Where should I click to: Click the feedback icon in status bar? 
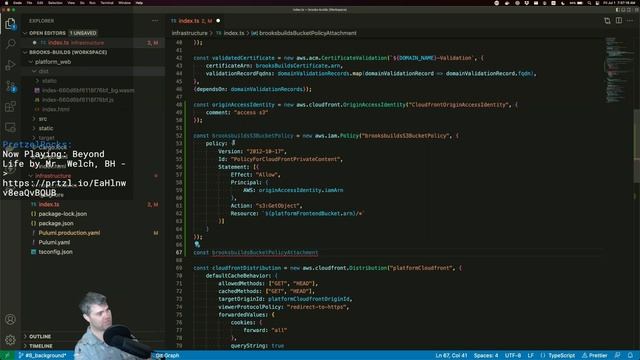click(618, 356)
